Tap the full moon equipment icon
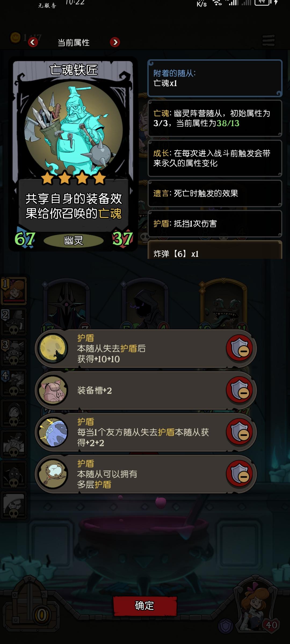 (x=53, y=348)
